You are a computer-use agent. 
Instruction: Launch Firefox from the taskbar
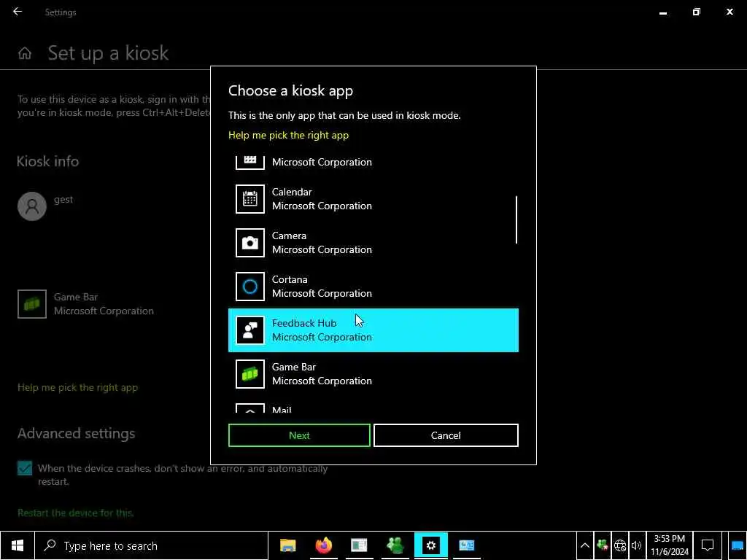[x=323, y=545]
